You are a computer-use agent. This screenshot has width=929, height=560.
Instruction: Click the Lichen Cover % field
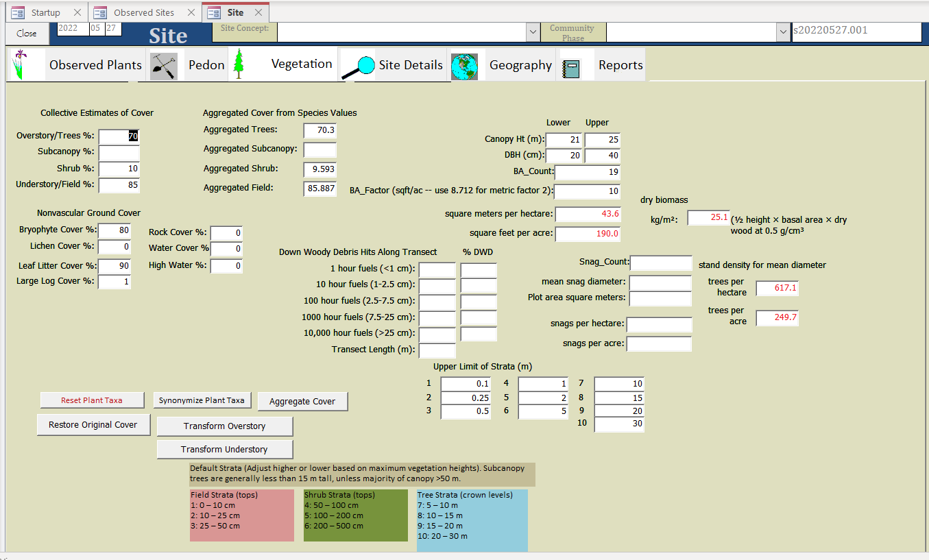coord(114,247)
